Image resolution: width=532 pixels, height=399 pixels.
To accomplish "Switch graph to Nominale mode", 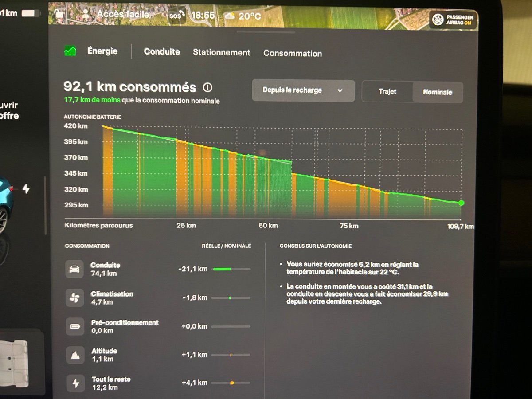I will coord(438,92).
